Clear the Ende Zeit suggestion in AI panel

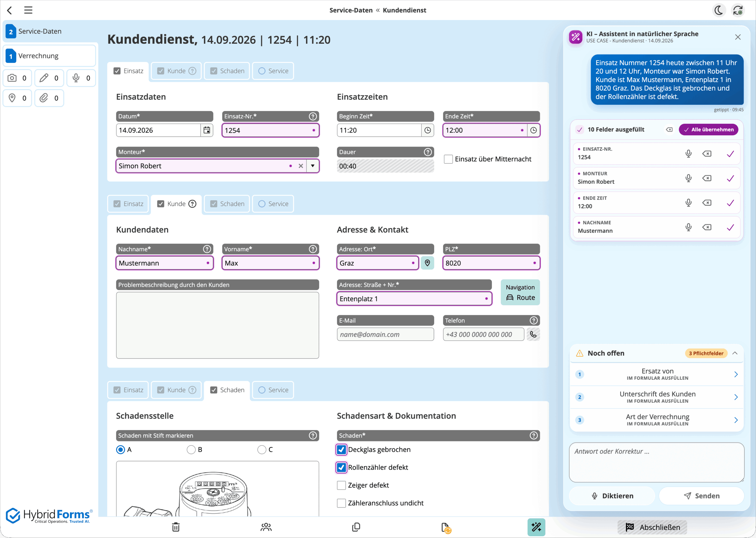click(707, 203)
